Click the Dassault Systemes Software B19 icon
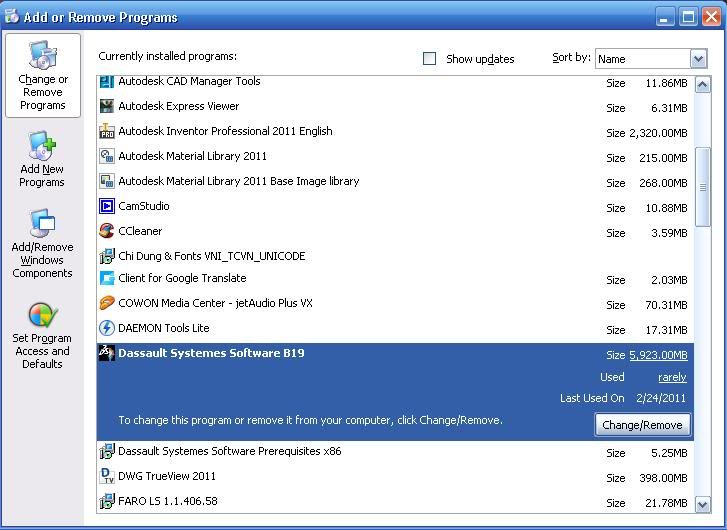This screenshot has height=530, width=727. [107, 353]
